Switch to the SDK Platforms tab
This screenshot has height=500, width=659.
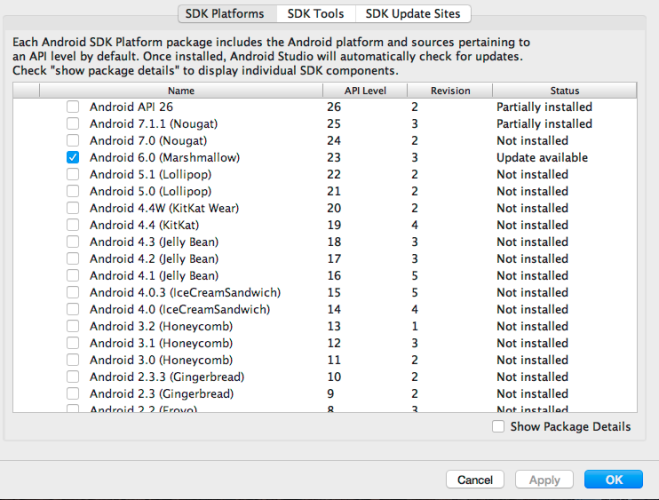tap(227, 14)
